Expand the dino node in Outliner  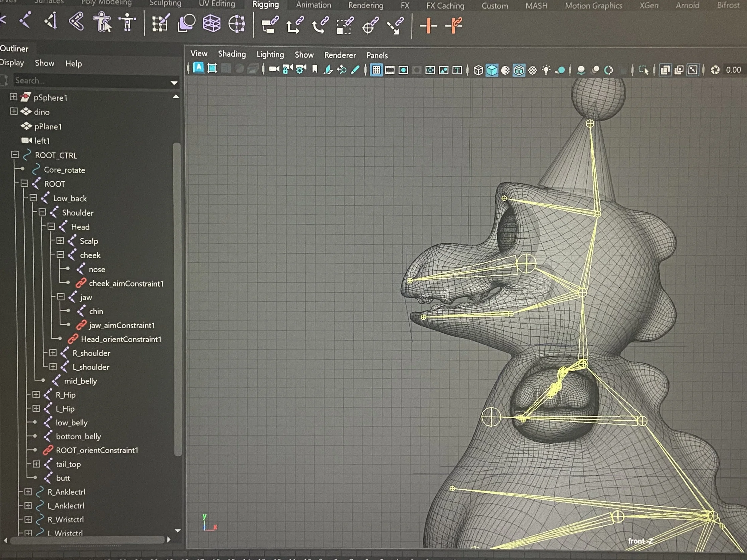[13, 111]
